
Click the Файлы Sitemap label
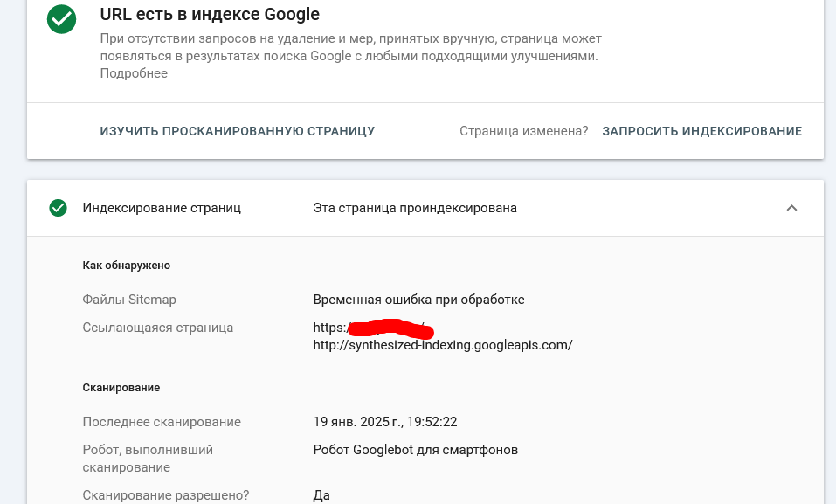129,300
